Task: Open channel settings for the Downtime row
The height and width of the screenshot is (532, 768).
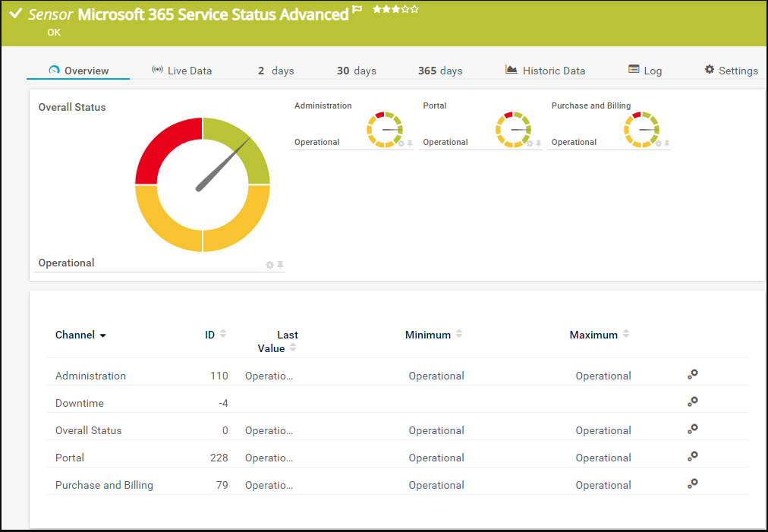Action: tap(692, 401)
